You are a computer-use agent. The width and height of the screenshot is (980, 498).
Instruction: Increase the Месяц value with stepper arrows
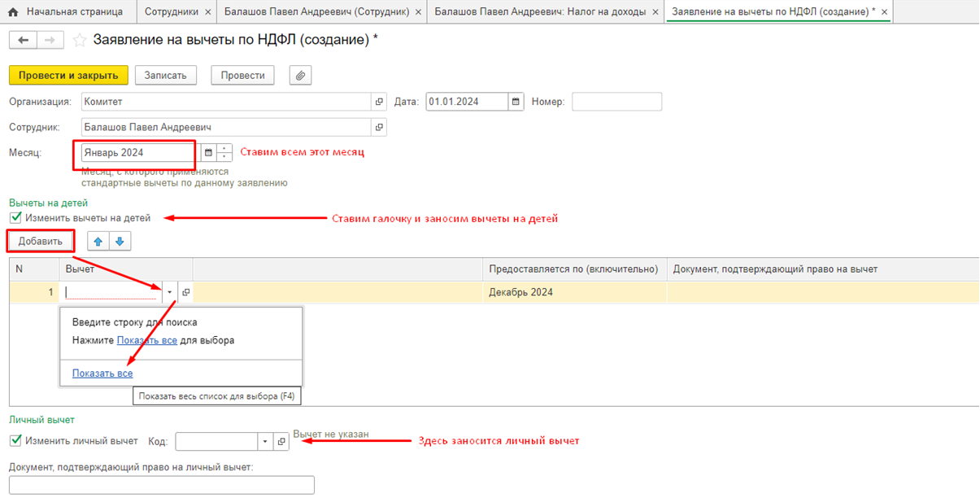click(224, 149)
